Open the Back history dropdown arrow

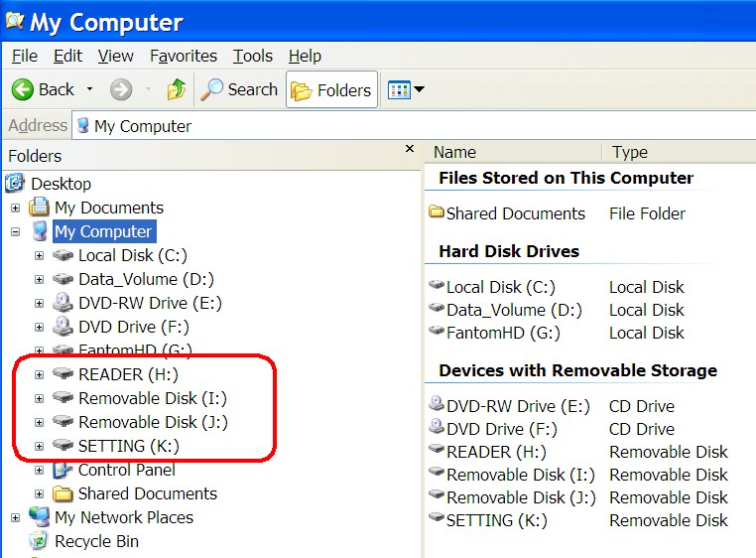[89, 89]
